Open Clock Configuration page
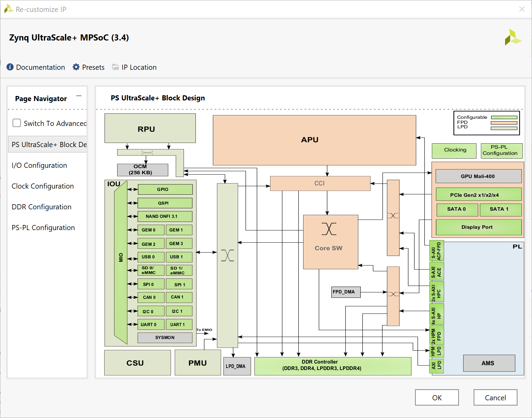This screenshot has width=532, height=418. tap(43, 186)
